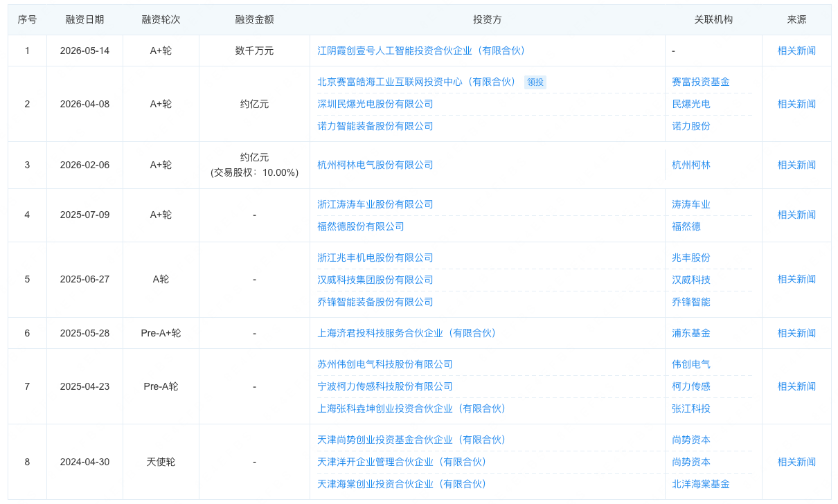Screen dimensions: 838x504
Task: Open investor 福然德股份有限公司
Action: coord(361,226)
